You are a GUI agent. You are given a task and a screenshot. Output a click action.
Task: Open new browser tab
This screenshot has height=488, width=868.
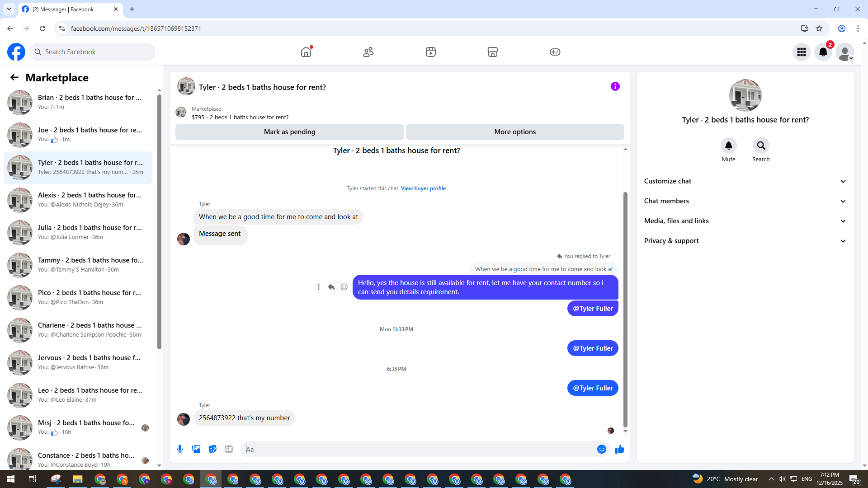pos(132,9)
